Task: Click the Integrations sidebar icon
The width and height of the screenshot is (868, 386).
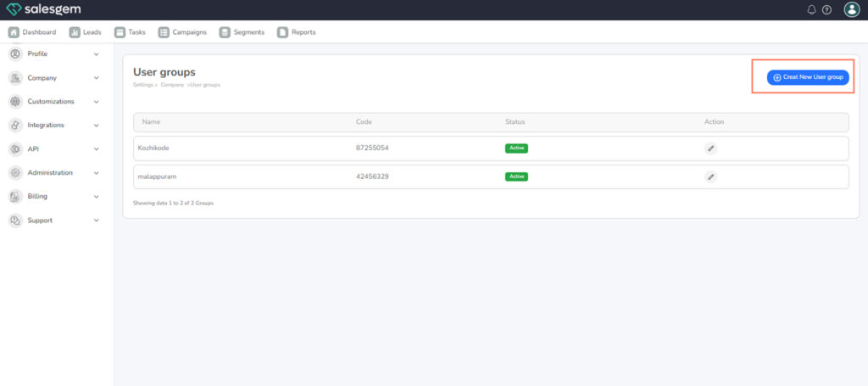Action: coord(15,126)
